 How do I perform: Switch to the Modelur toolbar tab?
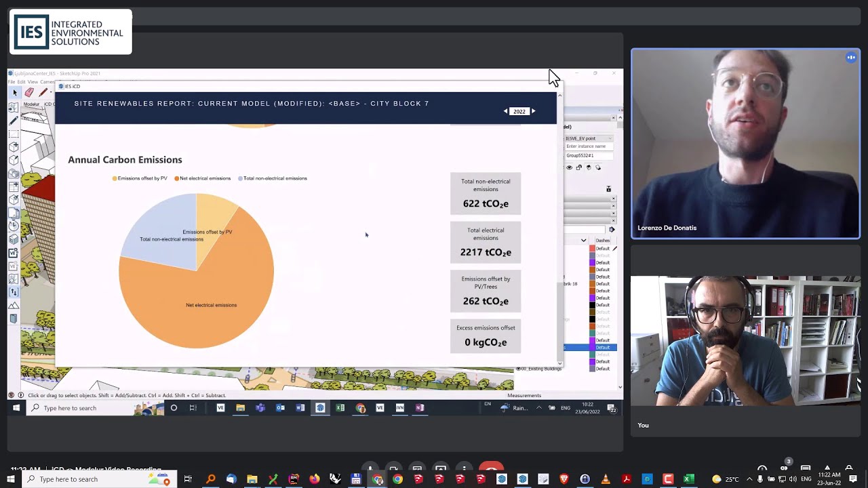click(x=31, y=104)
